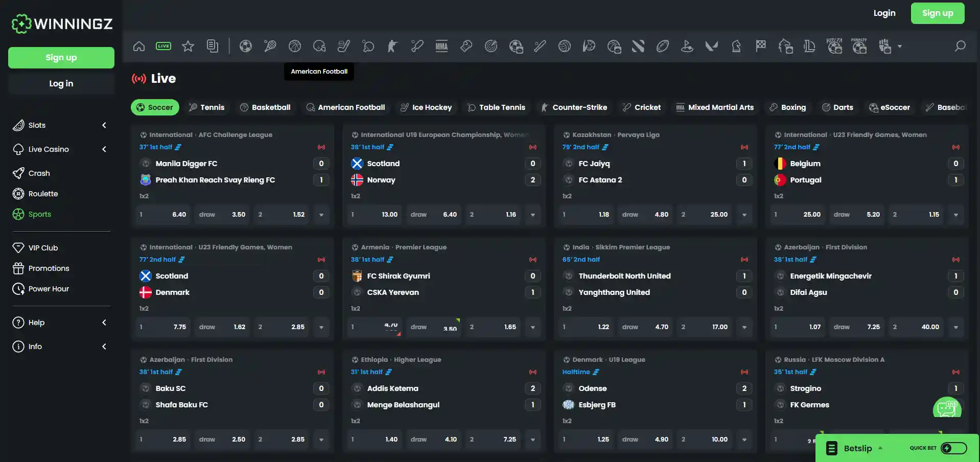
Task: Select the darts target icon
Action: [x=491, y=47]
